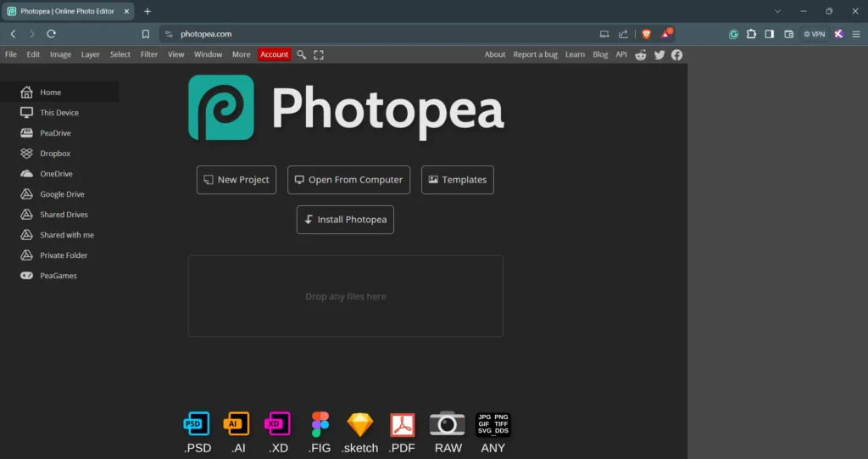The height and width of the screenshot is (459, 868).
Task: Open the Brave wallet icon
Action: [x=789, y=34]
